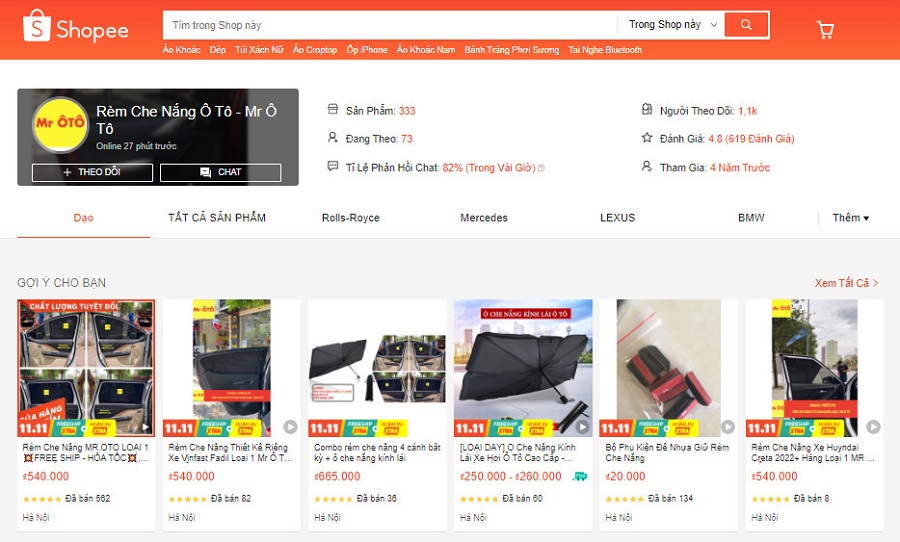The width and height of the screenshot is (900, 542).
Task: Go to the Shopee home logo
Action: pyautogui.click(x=75, y=26)
